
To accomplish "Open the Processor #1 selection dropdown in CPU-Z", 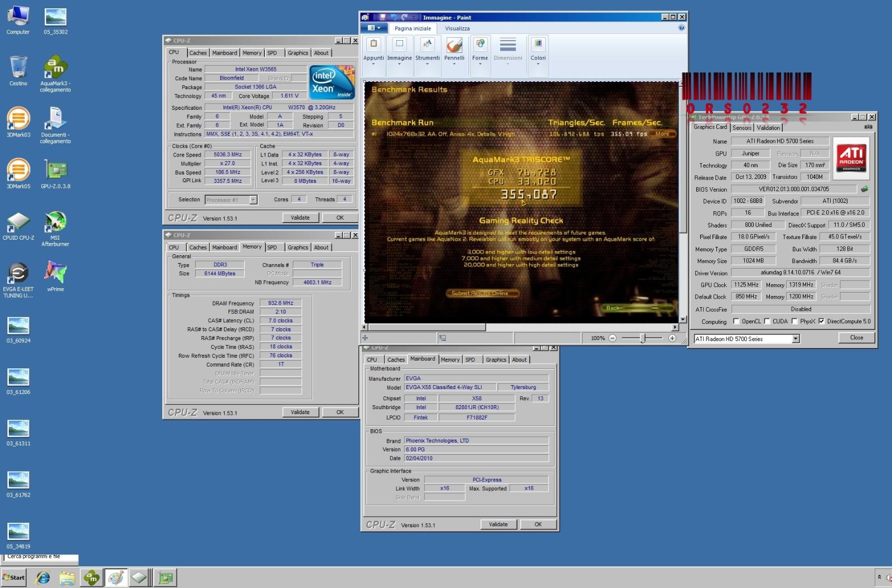I will point(253,200).
